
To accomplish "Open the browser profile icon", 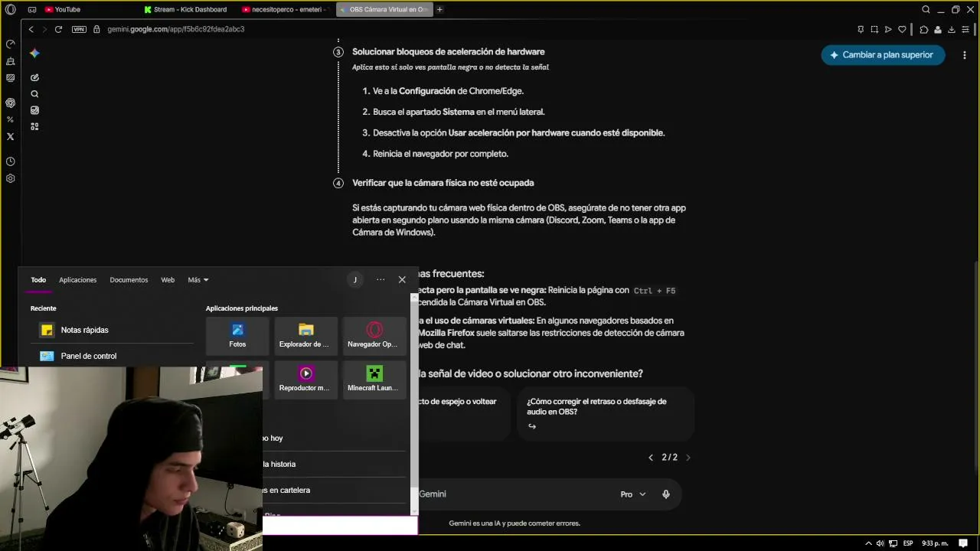I will [938, 30].
